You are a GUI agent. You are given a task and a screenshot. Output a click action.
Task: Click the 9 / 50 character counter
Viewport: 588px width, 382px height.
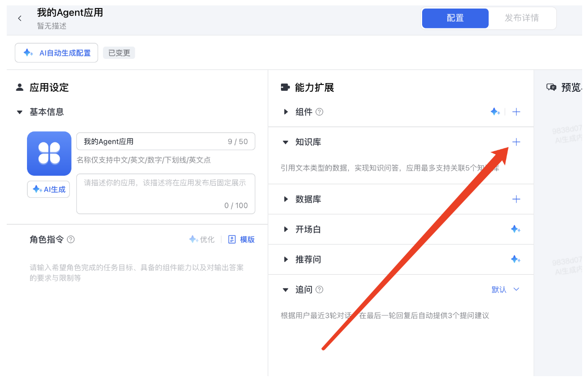pos(238,142)
